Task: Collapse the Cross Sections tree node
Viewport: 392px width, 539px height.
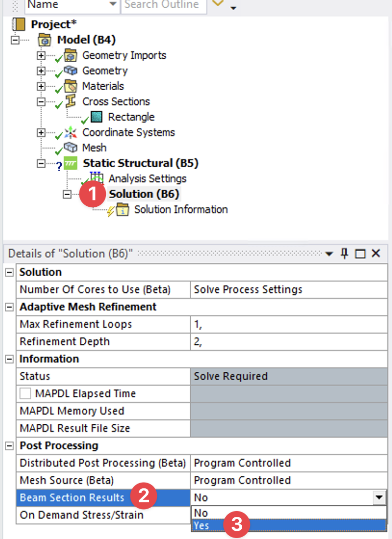Action: pos(41,102)
